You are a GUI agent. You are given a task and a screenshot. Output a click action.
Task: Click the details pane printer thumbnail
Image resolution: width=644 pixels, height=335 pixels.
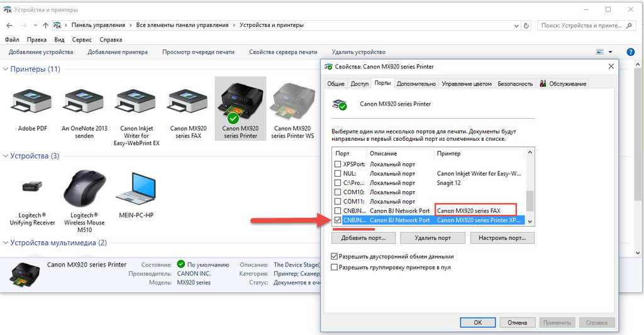tap(25, 274)
